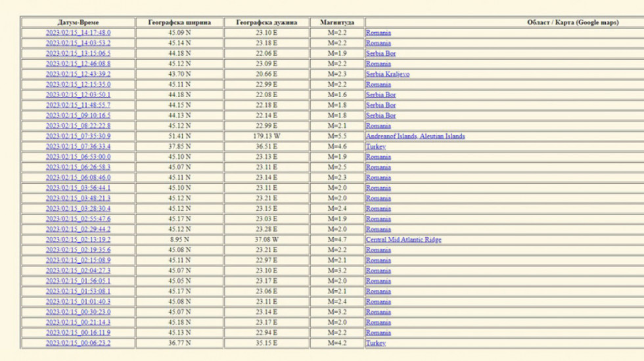Open the 12:43:39.2 earthquake timestamp link

78,74
